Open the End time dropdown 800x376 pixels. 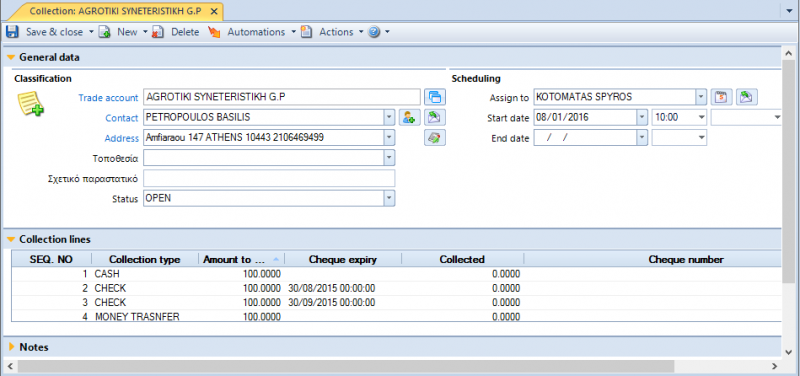702,138
